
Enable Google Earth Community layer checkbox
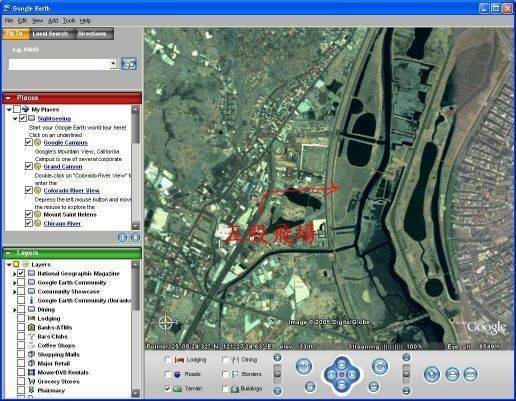click(21, 282)
